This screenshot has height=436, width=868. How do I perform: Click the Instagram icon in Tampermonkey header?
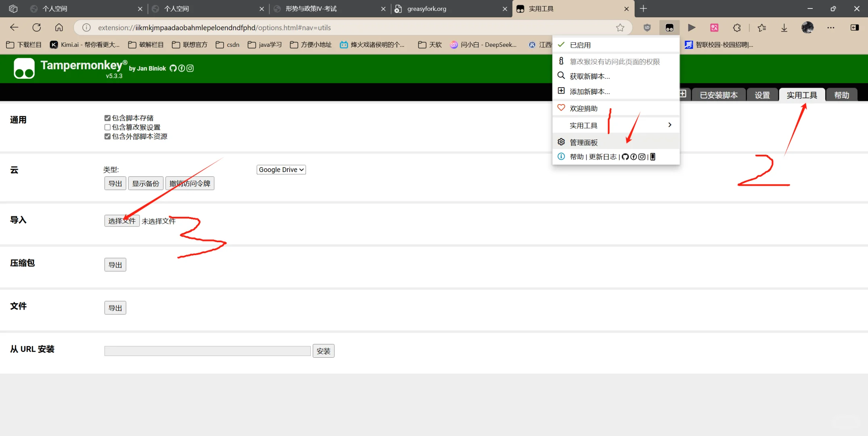pos(190,68)
